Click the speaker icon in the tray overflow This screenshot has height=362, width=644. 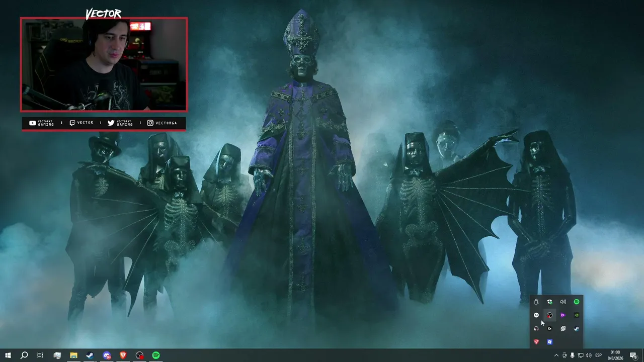563,302
